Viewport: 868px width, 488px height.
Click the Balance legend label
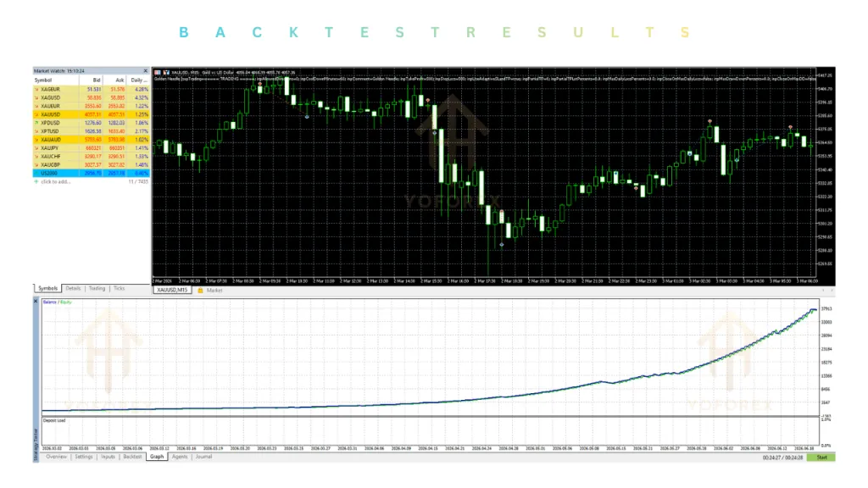point(50,302)
